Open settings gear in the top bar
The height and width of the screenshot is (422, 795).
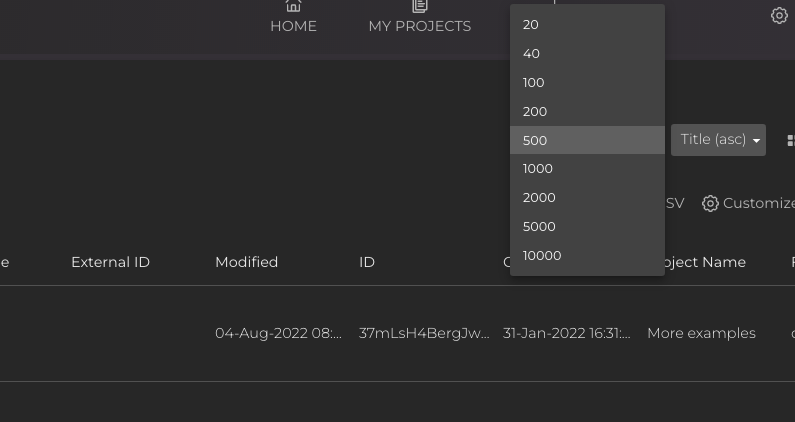779,15
